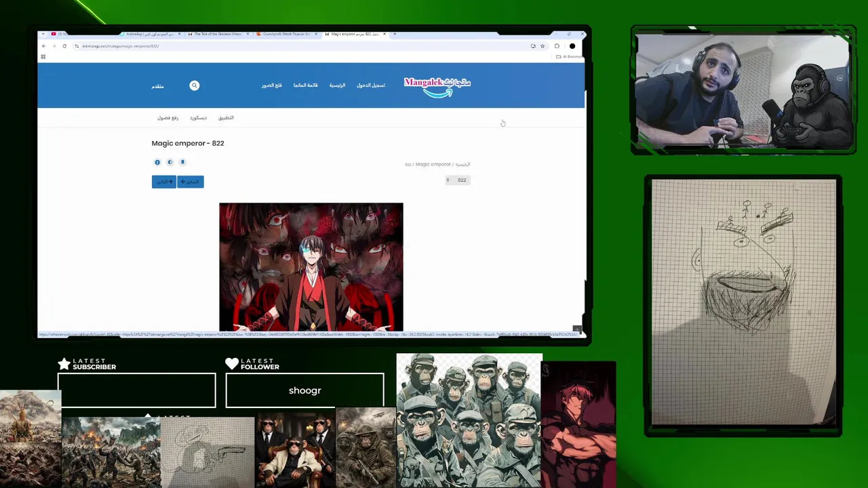The height and width of the screenshot is (488, 868).
Task: Click the الرئيسية breadcrumb link
Action: [462, 164]
